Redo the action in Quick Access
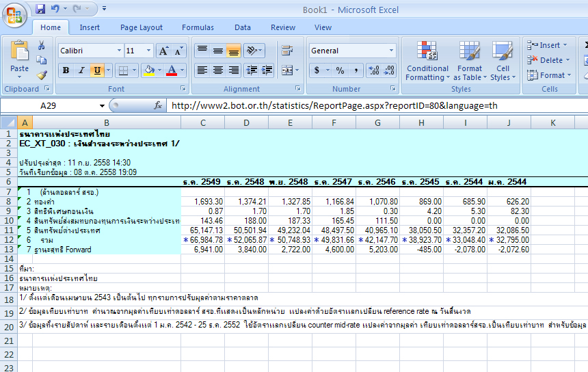588x372 pixels. pos(77,9)
